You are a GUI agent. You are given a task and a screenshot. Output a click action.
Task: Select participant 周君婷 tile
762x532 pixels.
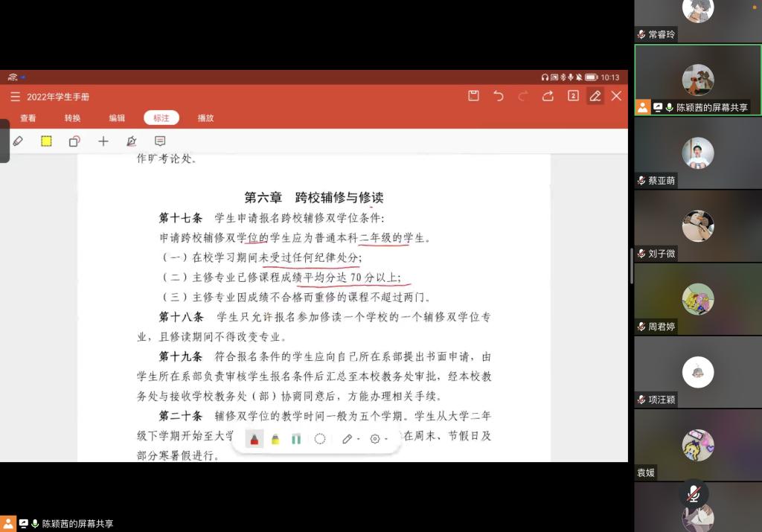(698, 299)
